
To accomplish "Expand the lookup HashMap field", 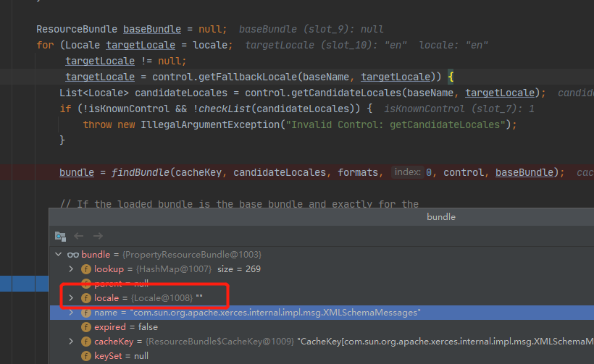I will tap(71, 269).
